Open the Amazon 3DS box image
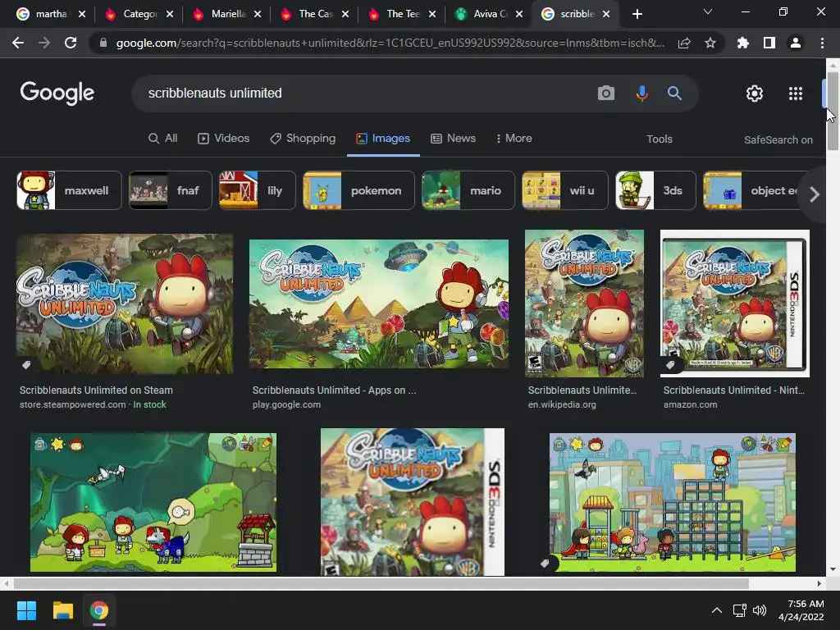Image resolution: width=840 pixels, height=630 pixels. 734,304
